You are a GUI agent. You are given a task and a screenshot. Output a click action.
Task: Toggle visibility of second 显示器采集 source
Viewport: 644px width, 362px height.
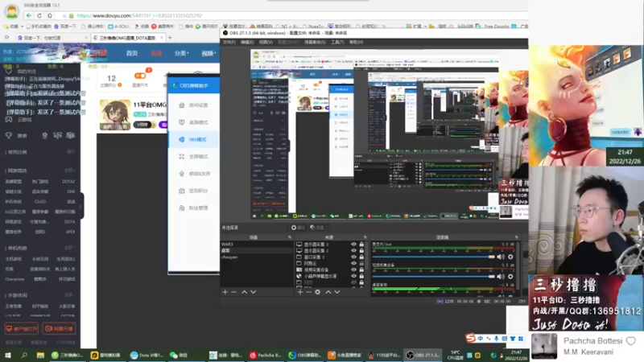tap(353, 250)
